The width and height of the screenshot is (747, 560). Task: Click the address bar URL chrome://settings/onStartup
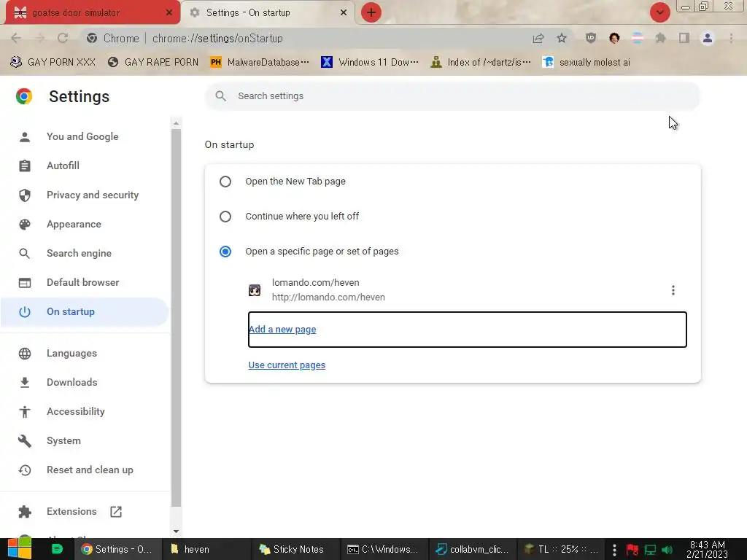coord(217,39)
